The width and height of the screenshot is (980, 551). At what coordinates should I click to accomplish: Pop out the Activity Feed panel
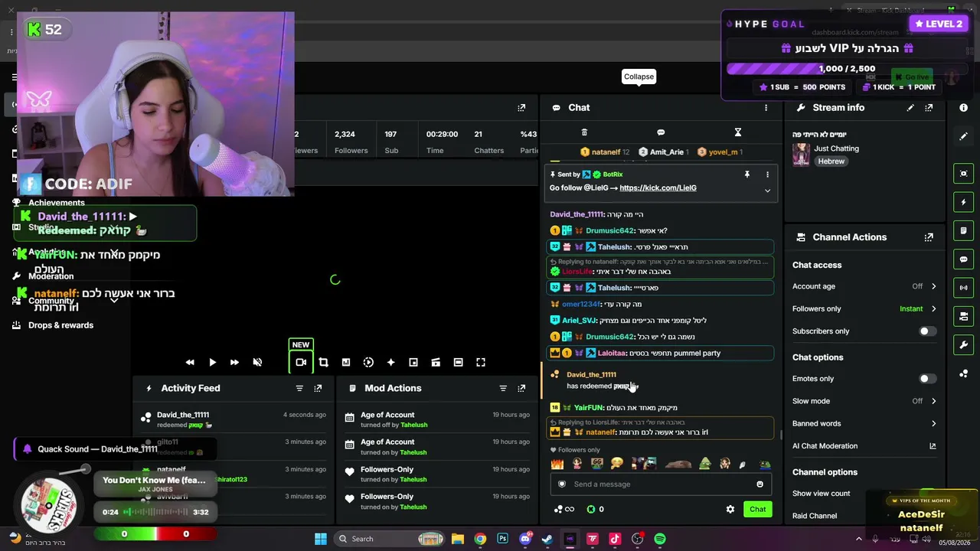click(318, 388)
